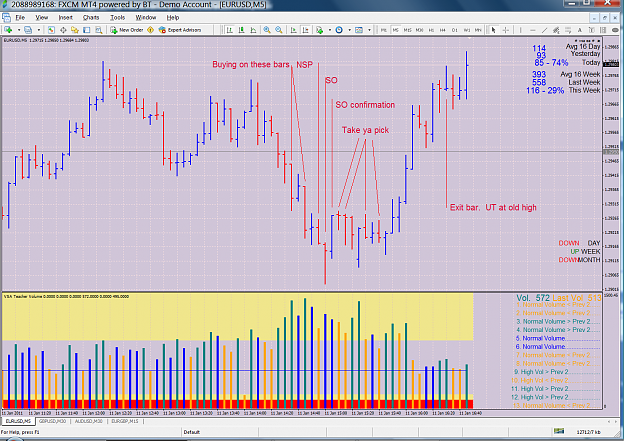Open the File menu
This screenshot has width=625, height=441.
[20, 18]
